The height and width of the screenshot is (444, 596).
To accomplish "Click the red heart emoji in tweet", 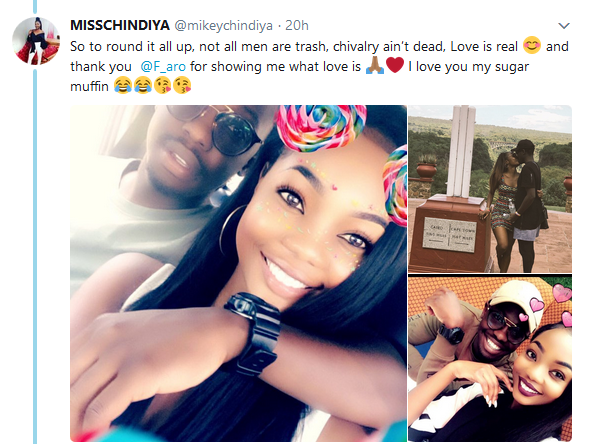I will coord(395,65).
